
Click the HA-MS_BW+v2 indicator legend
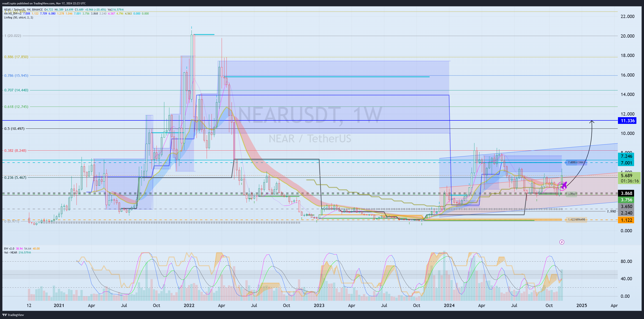13,14
